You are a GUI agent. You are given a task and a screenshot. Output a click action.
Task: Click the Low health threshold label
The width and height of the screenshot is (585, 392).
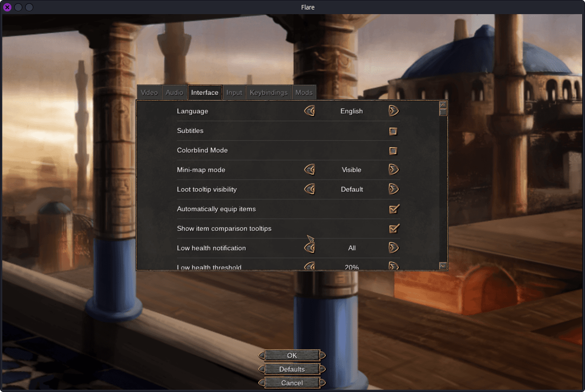209,267
